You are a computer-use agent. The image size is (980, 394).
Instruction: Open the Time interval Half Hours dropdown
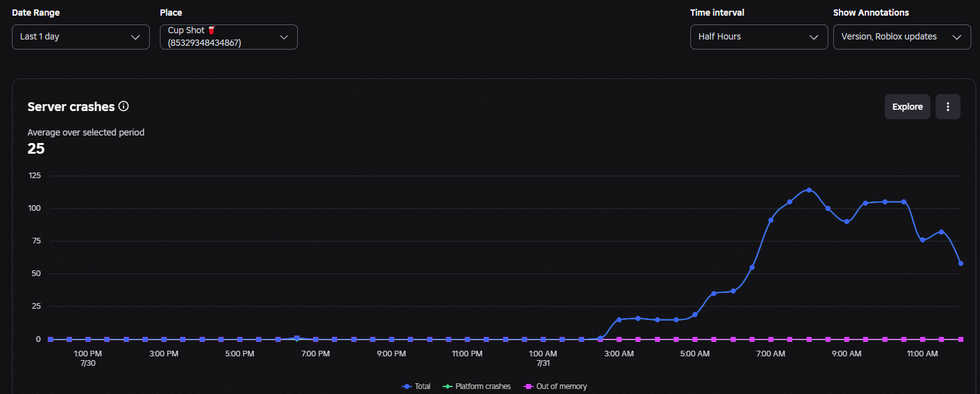click(759, 37)
